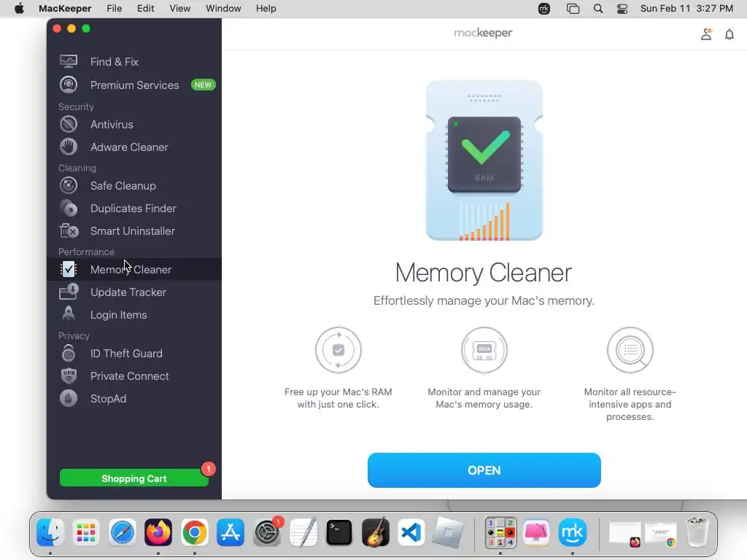This screenshot has height=560, width=747.
Task: Click the Update Tracker download icon
Action: click(69, 292)
